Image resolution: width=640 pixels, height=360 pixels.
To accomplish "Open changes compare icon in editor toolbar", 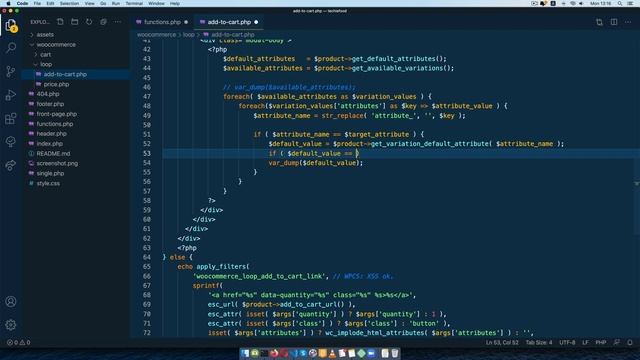I will [599, 22].
